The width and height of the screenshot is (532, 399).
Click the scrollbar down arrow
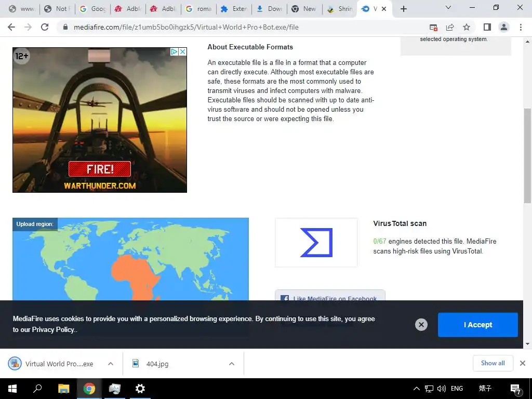coord(527,344)
